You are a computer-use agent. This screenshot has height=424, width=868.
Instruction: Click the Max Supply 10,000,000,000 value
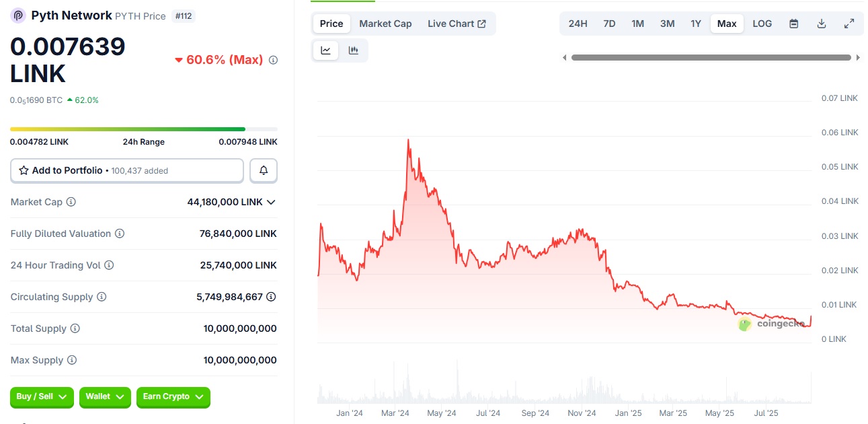pos(240,360)
